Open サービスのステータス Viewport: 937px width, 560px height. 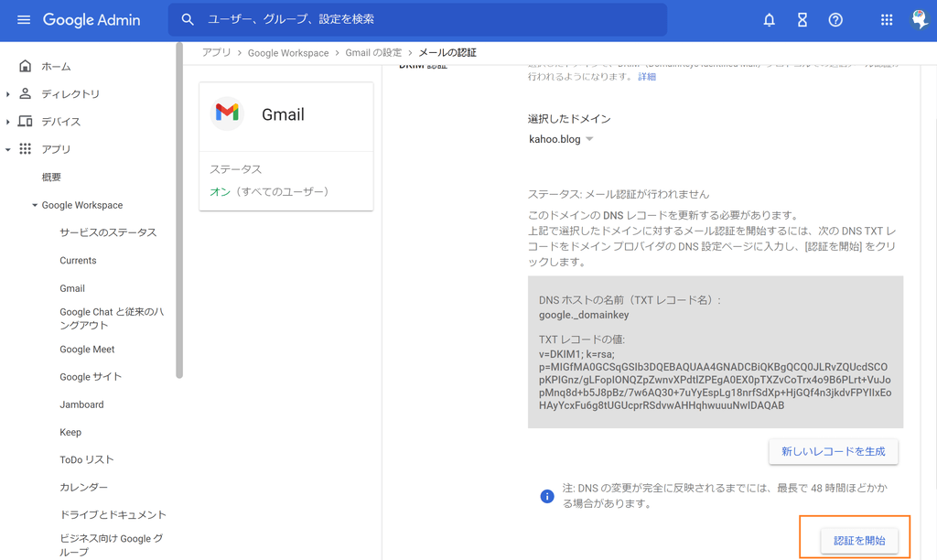point(108,232)
